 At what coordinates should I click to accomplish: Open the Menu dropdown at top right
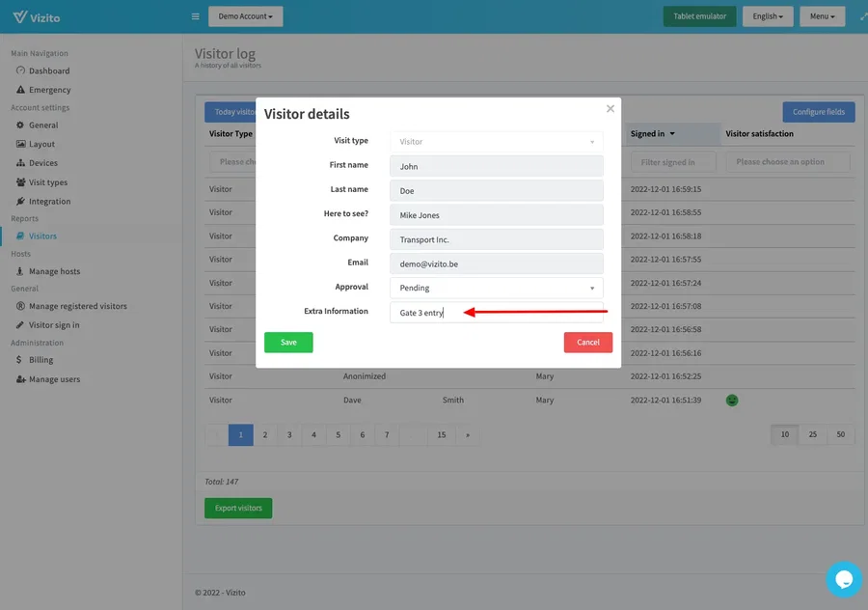point(821,16)
